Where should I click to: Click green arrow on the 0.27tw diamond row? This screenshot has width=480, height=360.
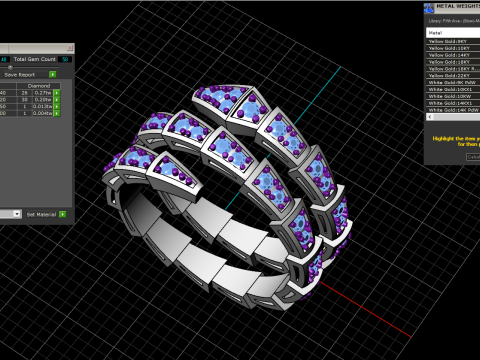click(57, 93)
